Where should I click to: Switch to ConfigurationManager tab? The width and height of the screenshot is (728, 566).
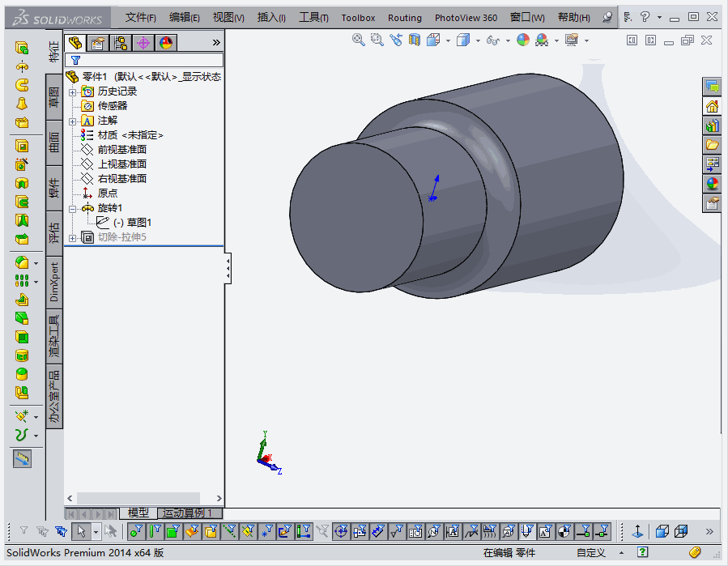click(x=121, y=43)
